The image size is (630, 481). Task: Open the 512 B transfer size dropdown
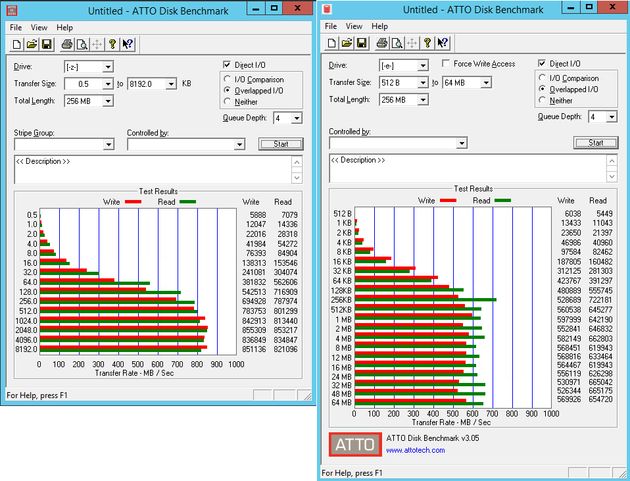(423, 82)
